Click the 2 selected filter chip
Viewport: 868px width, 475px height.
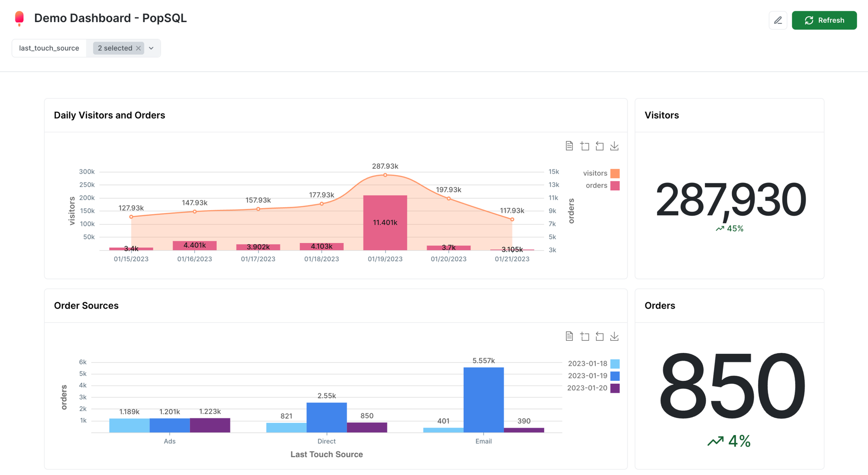pos(115,48)
